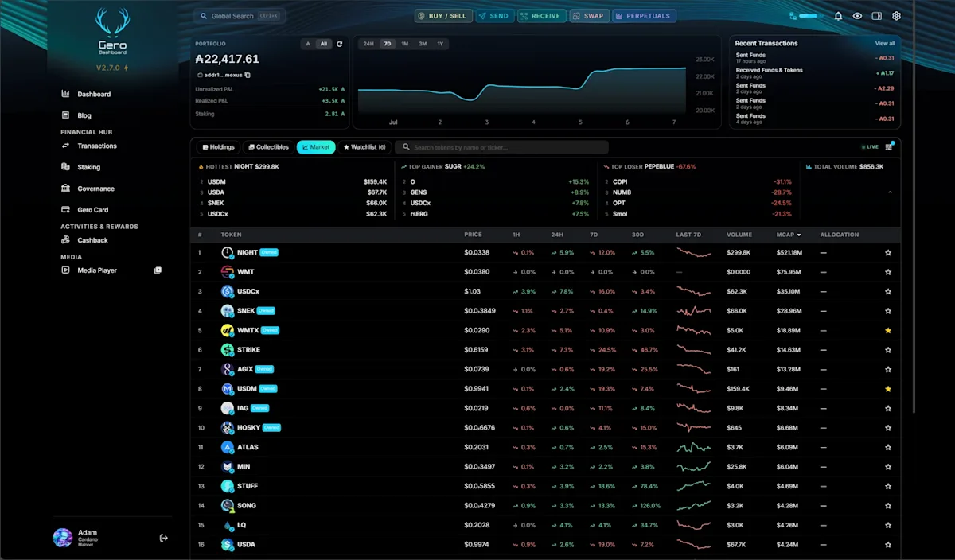The height and width of the screenshot is (560, 955).
Task: Click the magnifier icon in token search
Action: coord(407,147)
